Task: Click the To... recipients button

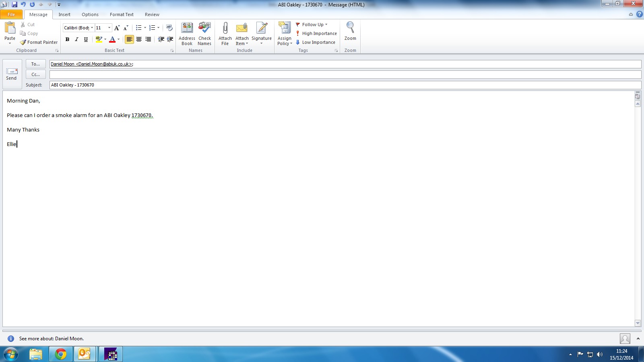Action: coord(36,64)
